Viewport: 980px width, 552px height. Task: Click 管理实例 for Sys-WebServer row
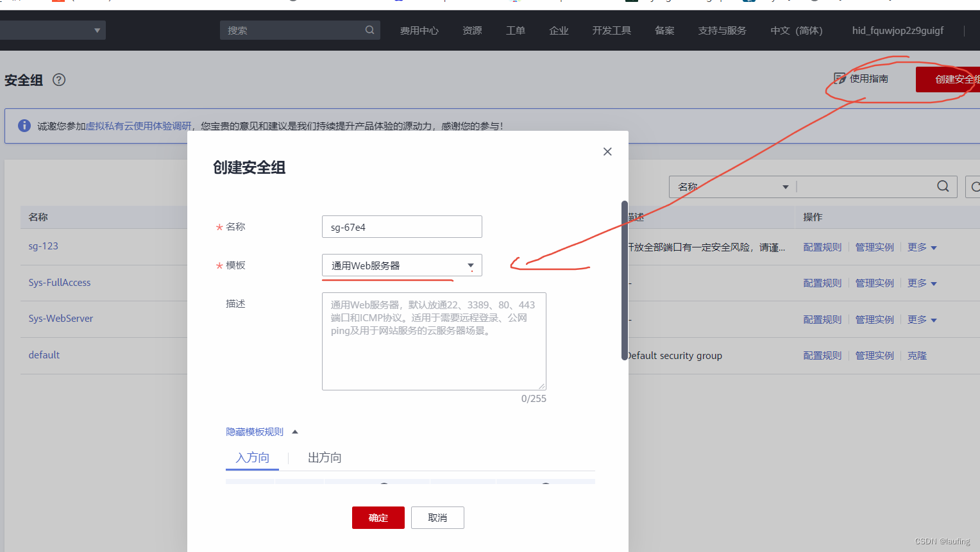pos(874,320)
